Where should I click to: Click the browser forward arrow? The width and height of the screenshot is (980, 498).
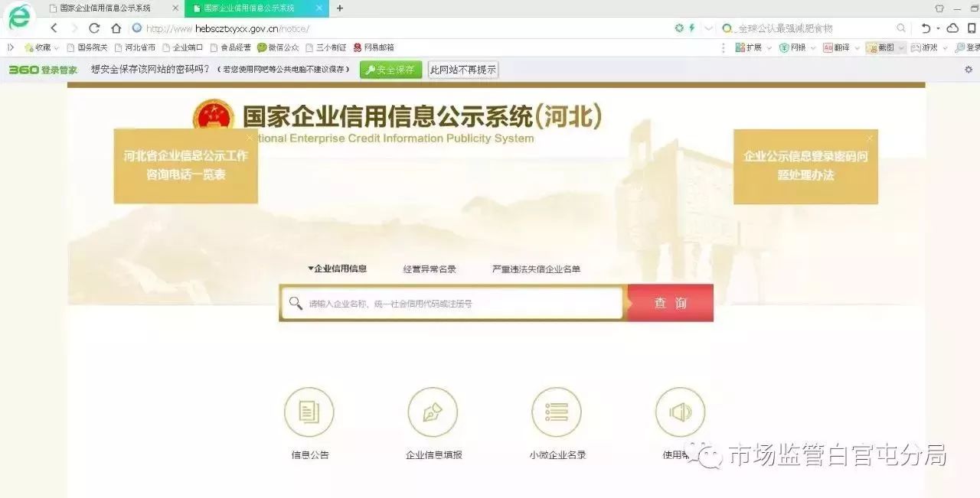74,28
